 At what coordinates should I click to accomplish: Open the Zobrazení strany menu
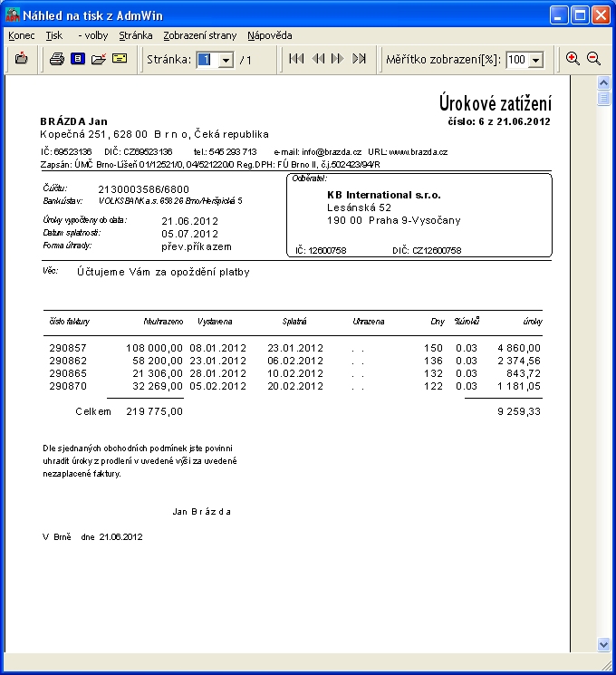199,35
